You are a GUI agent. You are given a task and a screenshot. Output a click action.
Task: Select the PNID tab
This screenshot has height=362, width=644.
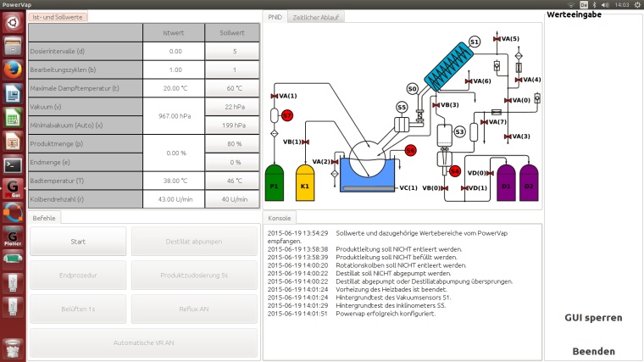tap(275, 17)
